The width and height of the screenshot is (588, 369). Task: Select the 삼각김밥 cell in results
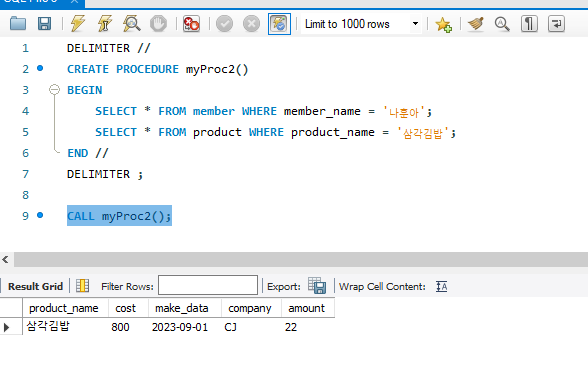click(65, 327)
